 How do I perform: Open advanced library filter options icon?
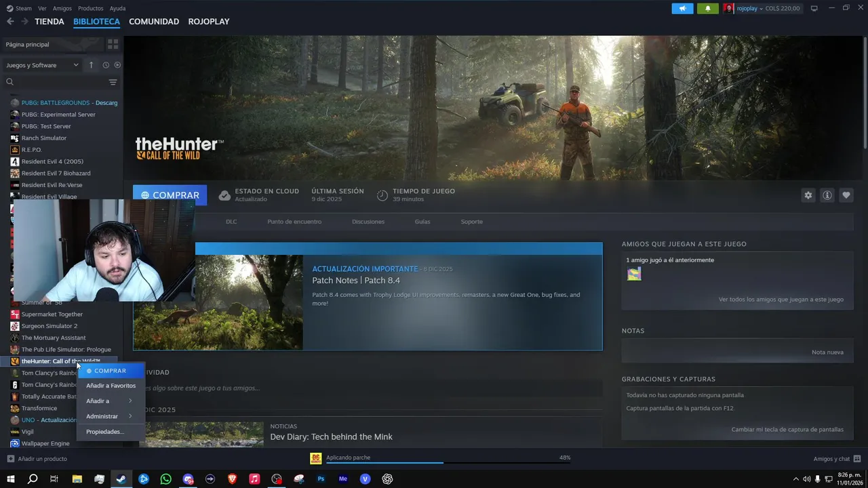pos(113,82)
